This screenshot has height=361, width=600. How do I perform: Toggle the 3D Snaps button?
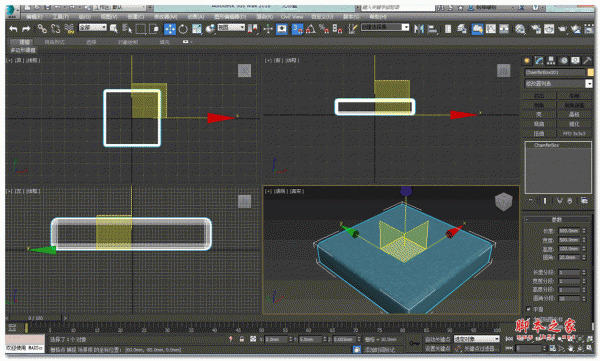297,29
